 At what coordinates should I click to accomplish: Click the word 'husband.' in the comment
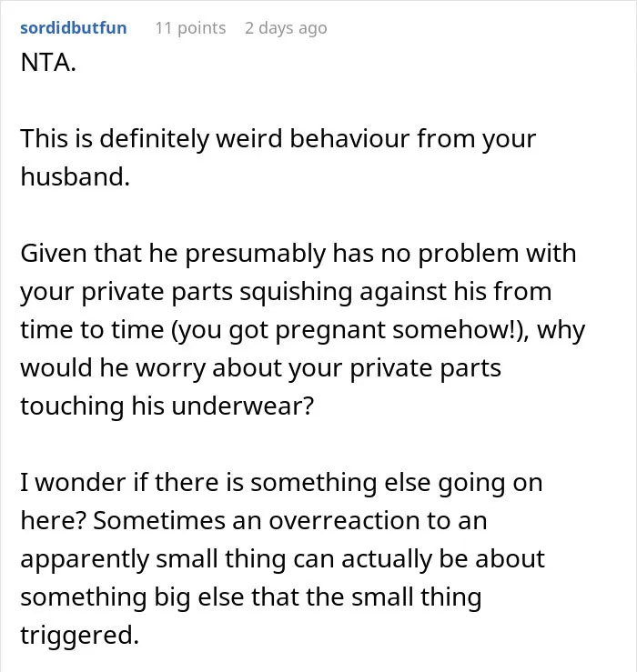[x=75, y=176]
